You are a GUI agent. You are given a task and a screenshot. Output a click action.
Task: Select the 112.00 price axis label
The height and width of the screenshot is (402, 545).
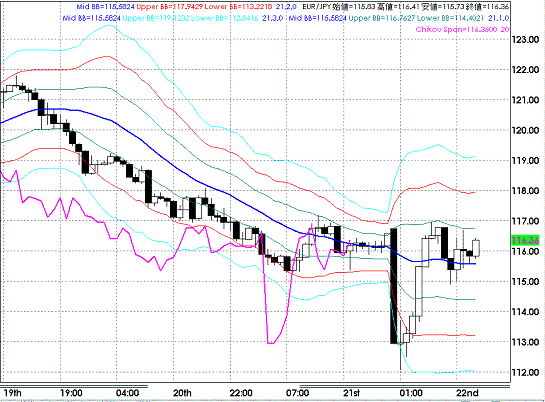point(525,372)
